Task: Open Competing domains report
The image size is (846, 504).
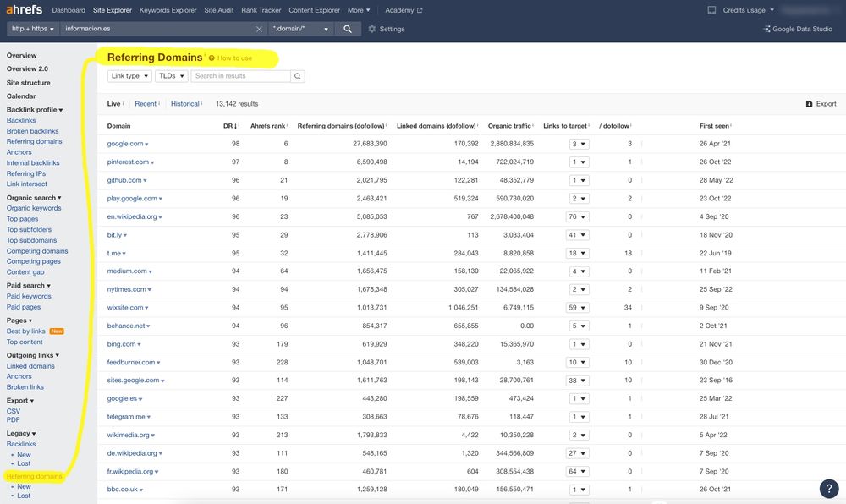Action: pos(37,251)
